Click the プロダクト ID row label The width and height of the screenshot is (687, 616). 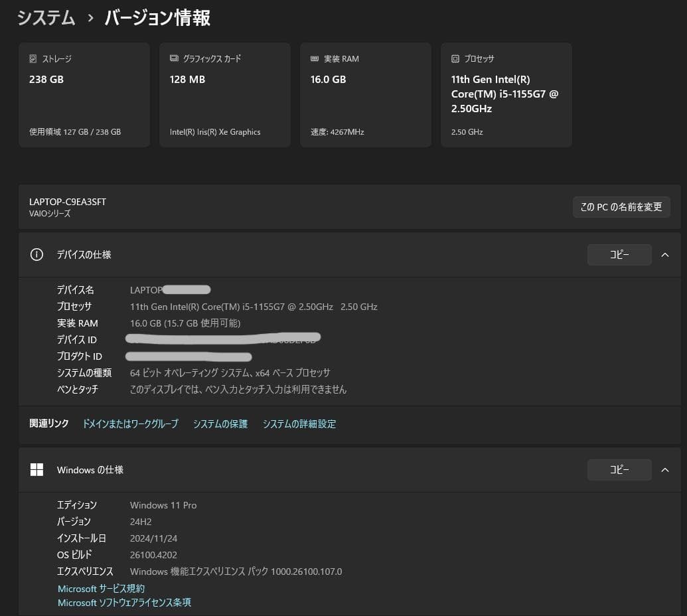79,356
